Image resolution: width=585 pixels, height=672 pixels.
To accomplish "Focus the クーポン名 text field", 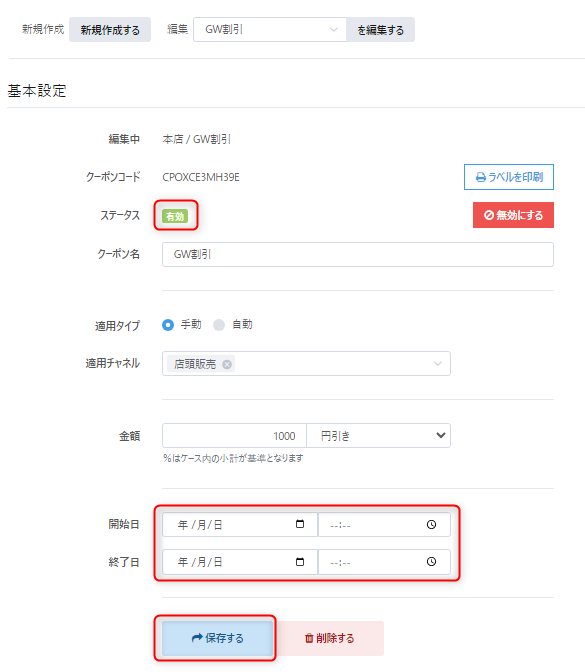I will coord(358,255).
